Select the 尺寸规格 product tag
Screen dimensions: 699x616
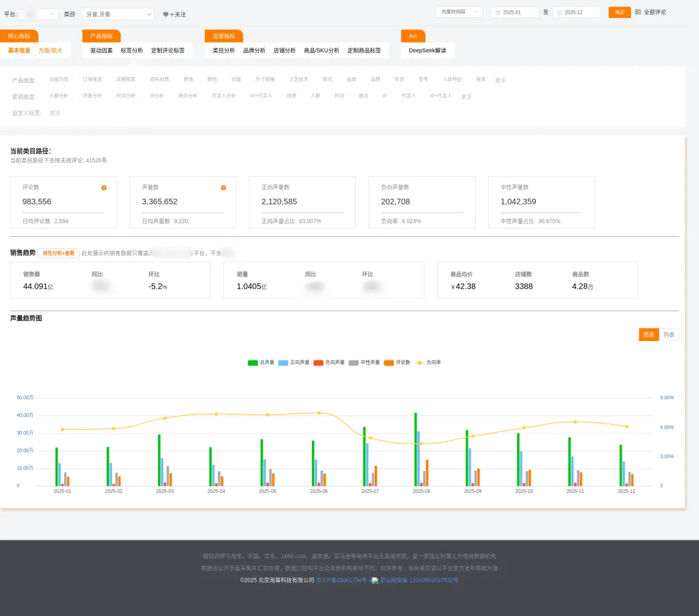(x=265, y=80)
